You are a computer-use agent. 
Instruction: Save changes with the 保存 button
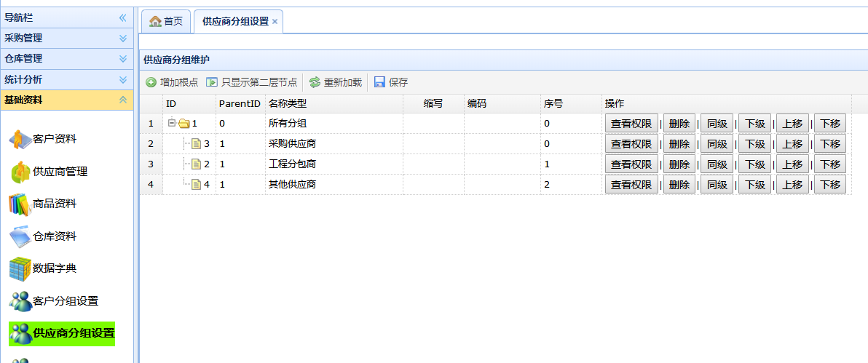391,82
